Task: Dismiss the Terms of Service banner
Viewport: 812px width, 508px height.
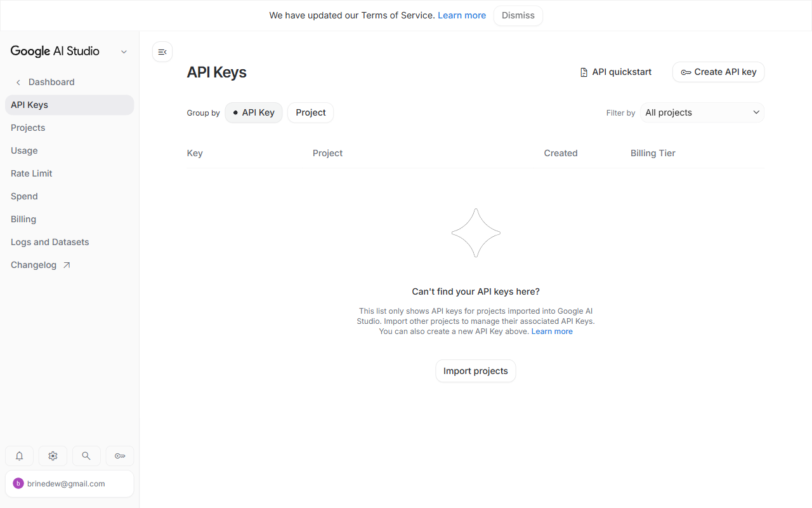Action: click(x=518, y=15)
